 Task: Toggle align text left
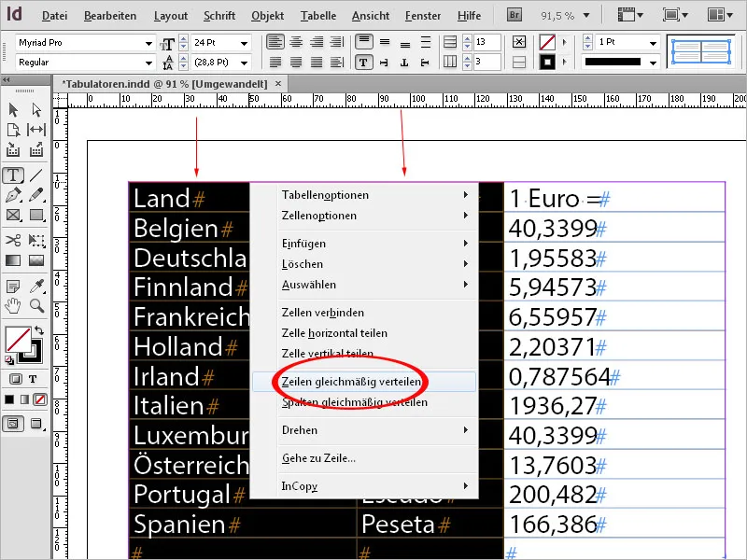(x=275, y=42)
